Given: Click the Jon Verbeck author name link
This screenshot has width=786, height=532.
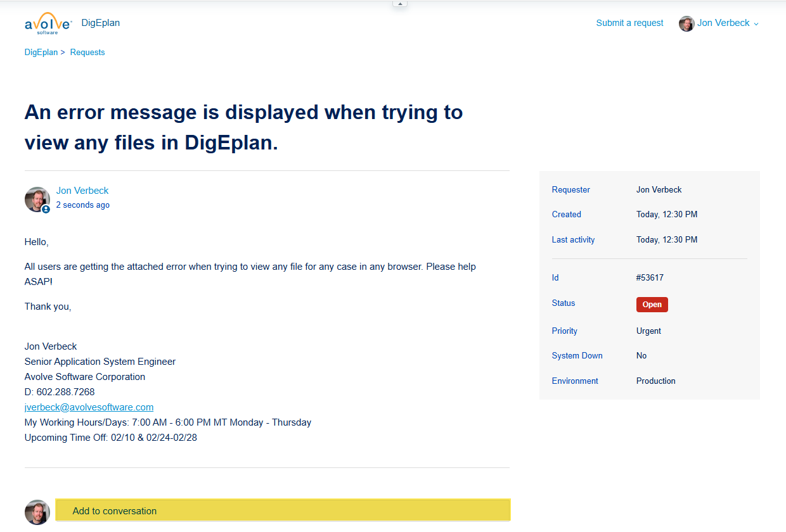Looking at the screenshot, I should 82,191.
